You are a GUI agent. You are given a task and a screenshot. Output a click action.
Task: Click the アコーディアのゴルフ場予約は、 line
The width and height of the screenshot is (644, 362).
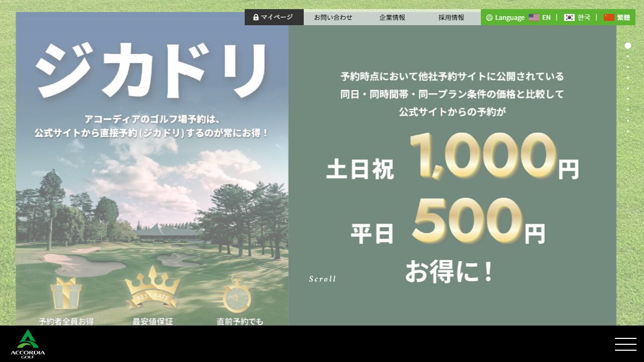152,119
